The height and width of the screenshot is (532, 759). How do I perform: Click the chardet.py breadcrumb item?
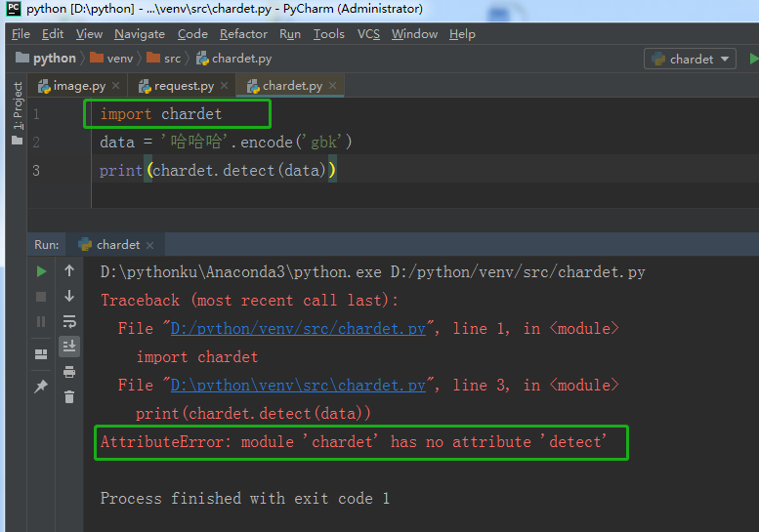[233, 59]
